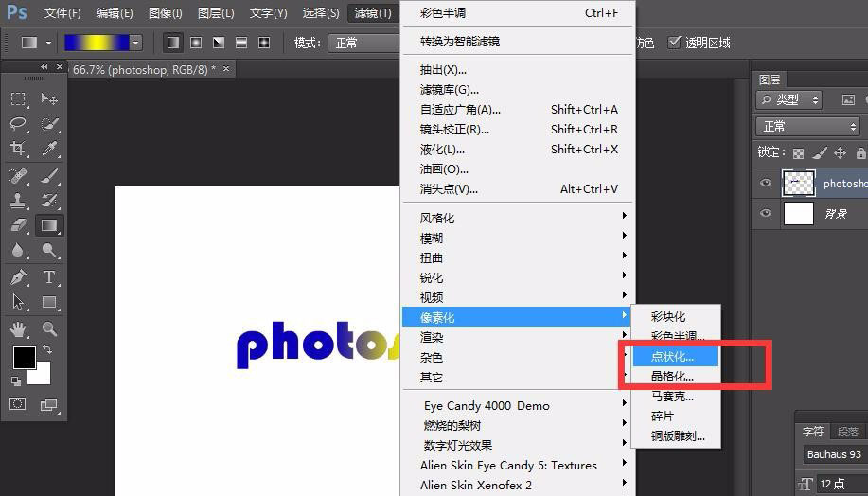Hide the 背景 layer
This screenshot has height=496, width=868.
(x=766, y=213)
